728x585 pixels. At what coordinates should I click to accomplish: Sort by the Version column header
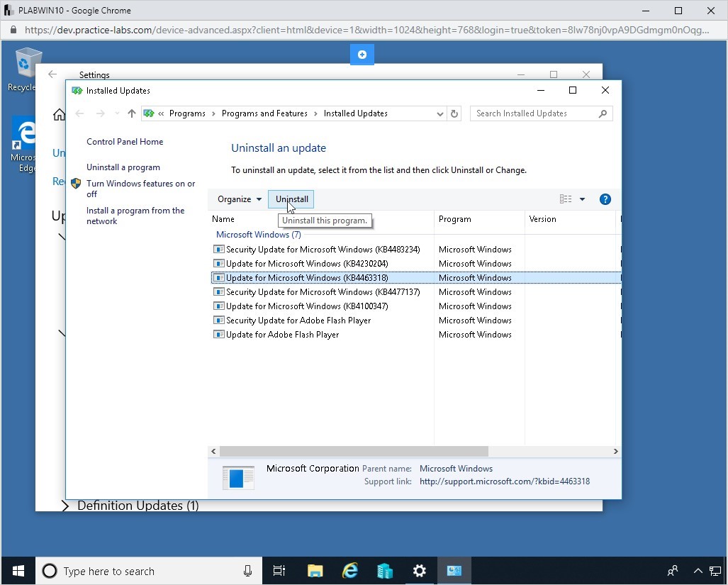tap(570, 219)
